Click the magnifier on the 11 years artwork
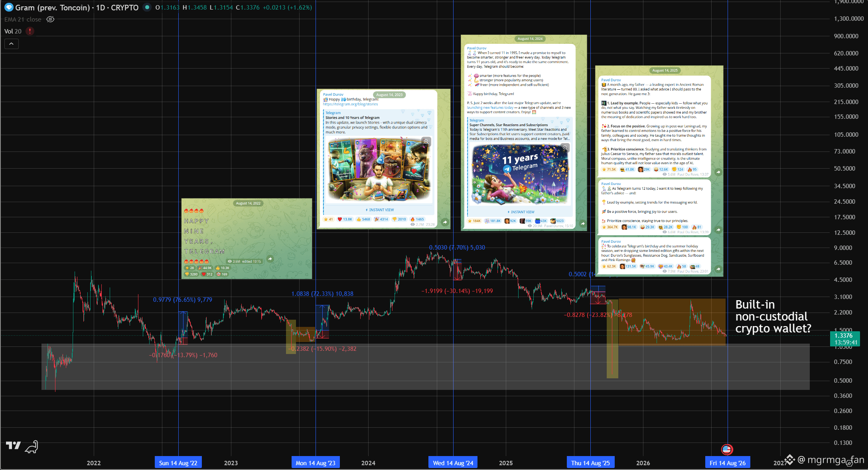 tap(565, 148)
